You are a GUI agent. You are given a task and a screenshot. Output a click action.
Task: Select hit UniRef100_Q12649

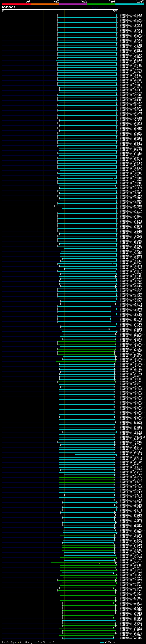pyautogui.click(x=131, y=583)
